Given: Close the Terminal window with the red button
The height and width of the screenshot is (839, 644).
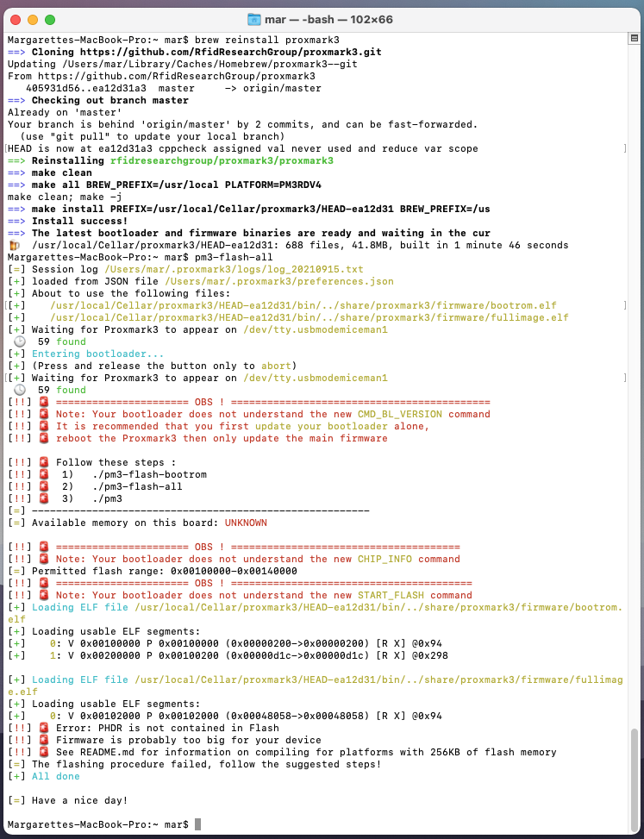Looking at the screenshot, I should tap(16, 20).
